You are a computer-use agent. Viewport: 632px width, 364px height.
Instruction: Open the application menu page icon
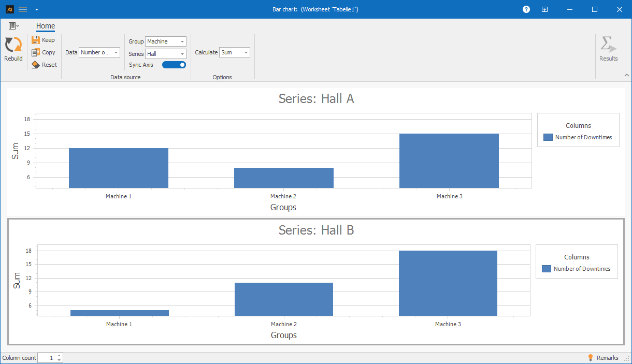pos(13,26)
